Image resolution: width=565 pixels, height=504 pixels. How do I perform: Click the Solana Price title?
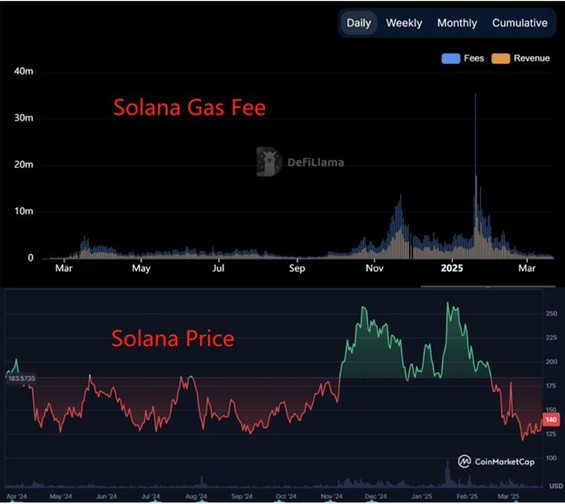(x=173, y=339)
